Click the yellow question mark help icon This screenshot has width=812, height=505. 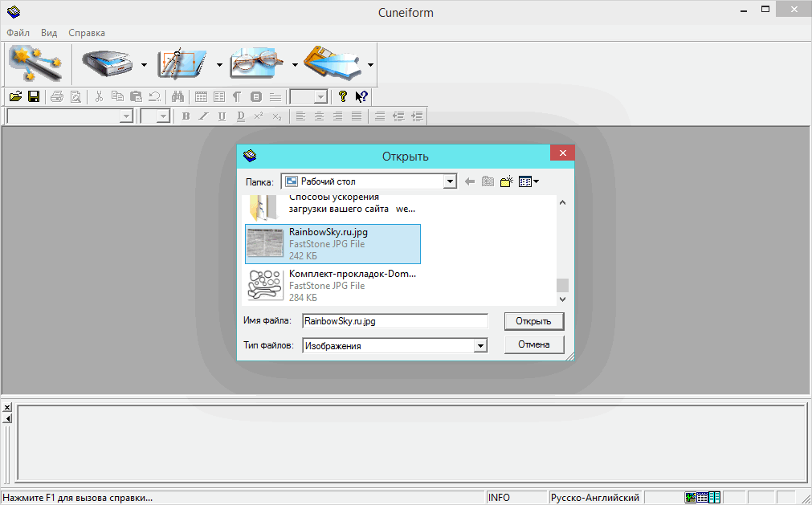click(343, 96)
